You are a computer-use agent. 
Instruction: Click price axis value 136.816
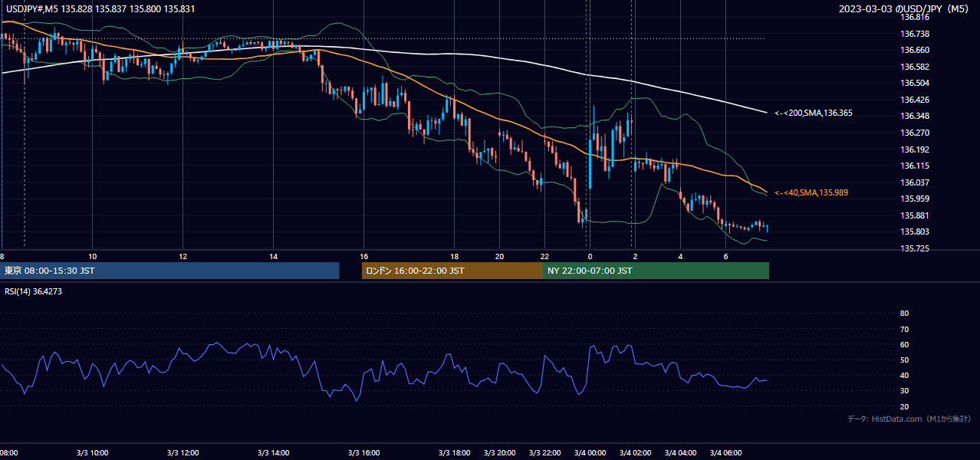coord(914,17)
